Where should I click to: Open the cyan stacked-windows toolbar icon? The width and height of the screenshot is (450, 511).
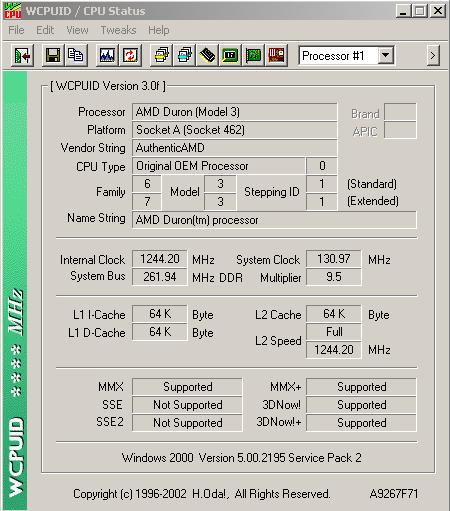coord(185,55)
